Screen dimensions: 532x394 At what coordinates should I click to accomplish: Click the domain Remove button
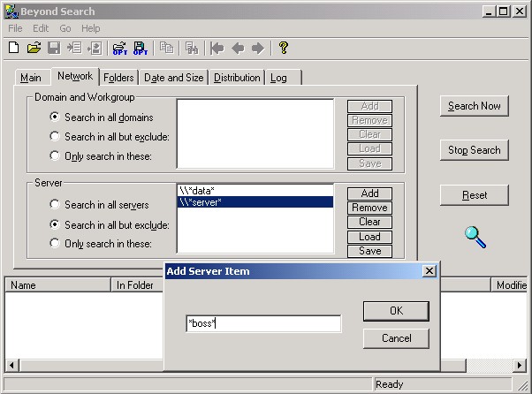pyautogui.click(x=369, y=120)
